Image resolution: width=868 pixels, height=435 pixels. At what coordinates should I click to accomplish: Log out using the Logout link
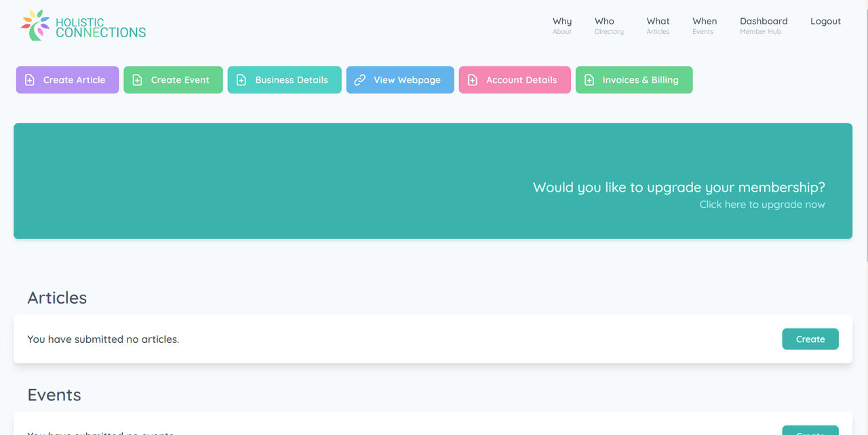tap(825, 22)
